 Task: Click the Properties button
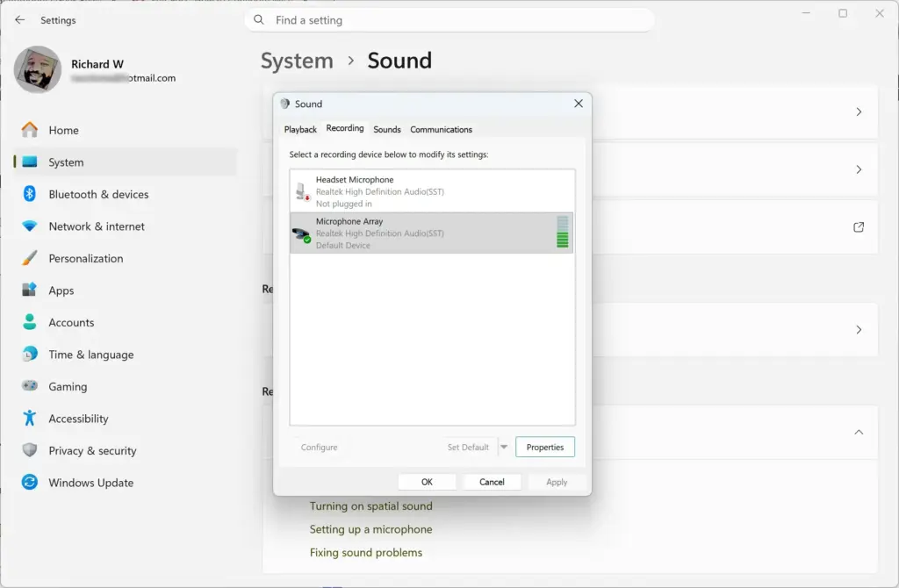pos(544,447)
